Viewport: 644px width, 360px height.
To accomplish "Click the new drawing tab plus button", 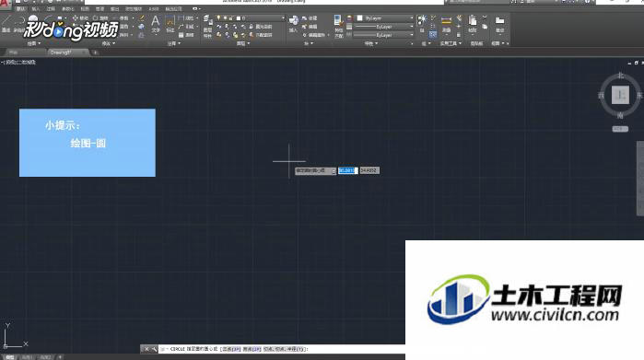I will pos(95,52).
